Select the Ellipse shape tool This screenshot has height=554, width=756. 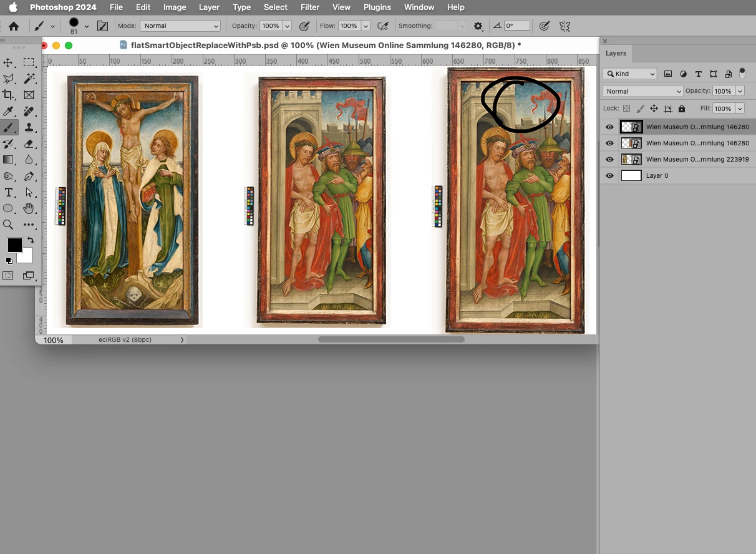tap(9, 208)
